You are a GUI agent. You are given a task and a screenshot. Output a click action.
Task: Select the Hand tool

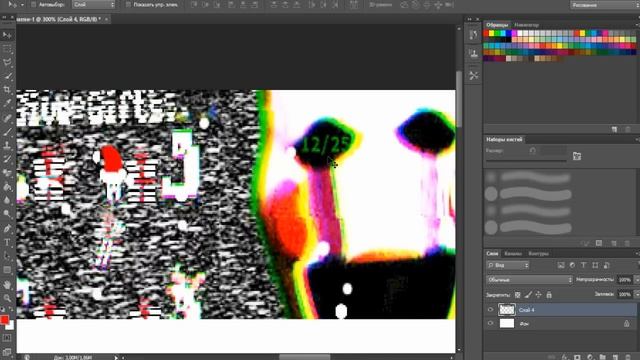pyautogui.click(x=7, y=284)
